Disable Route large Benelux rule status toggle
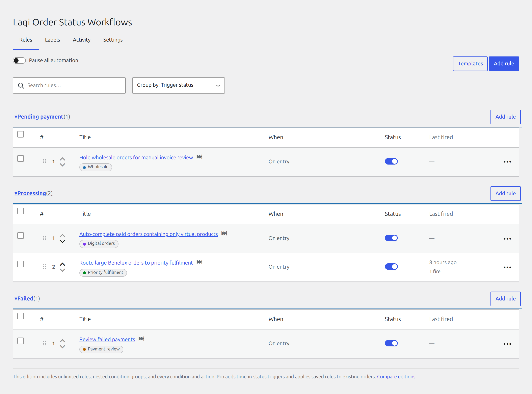 (x=391, y=267)
